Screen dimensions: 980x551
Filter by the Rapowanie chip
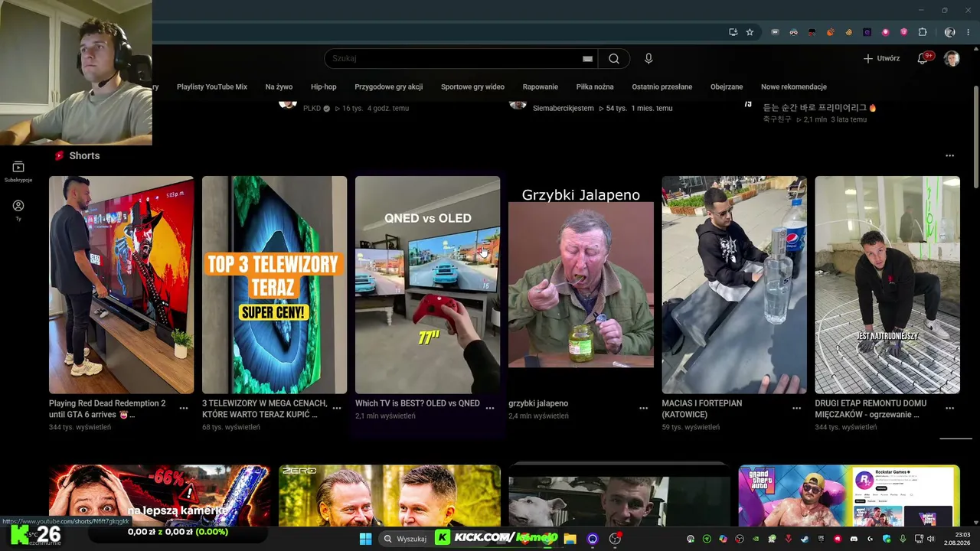541,86
